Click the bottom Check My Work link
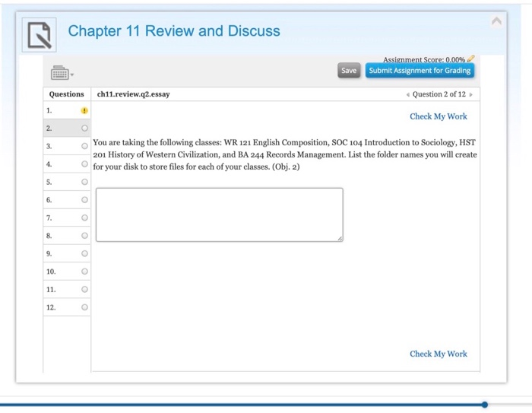The height and width of the screenshot is (413, 532). coord(439,354)
